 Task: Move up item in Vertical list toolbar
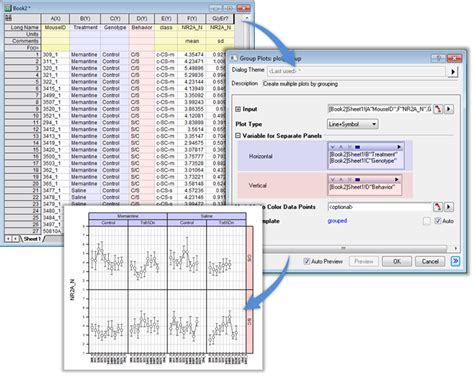[x=341, y=180]
